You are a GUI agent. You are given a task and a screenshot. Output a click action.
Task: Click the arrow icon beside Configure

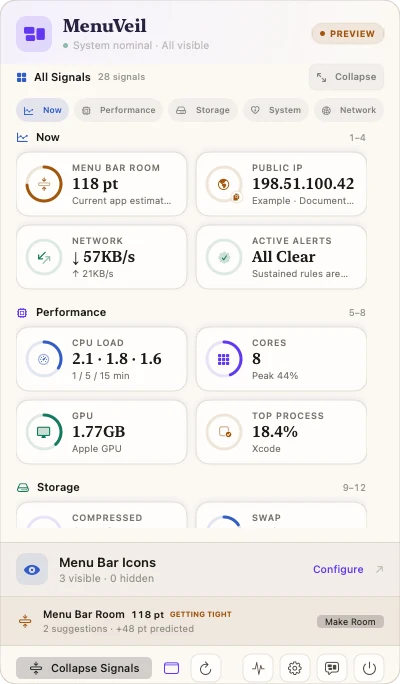(379, 569)
